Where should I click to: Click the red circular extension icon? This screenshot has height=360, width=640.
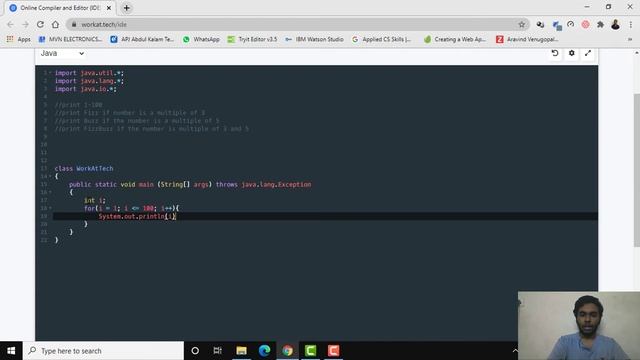pos(585,24)
